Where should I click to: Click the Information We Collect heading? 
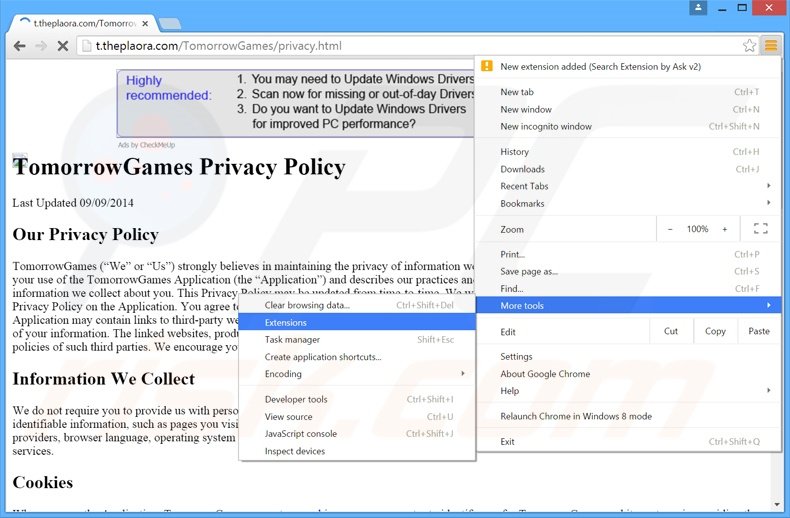point(103,378)
